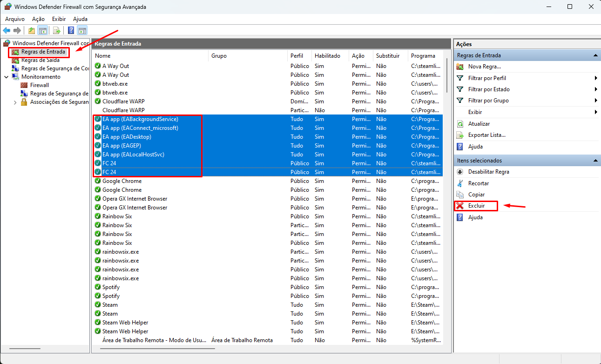Click the Exportar Lista icon in Ações pane
The image size is (601, 364).
point(460,135)
